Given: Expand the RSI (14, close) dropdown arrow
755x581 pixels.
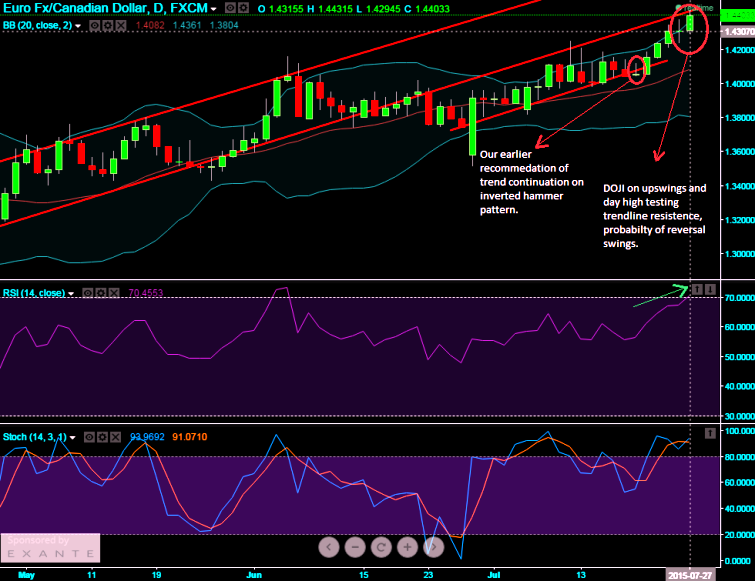Looking at the screenshot, I should (x=71, y=294).
